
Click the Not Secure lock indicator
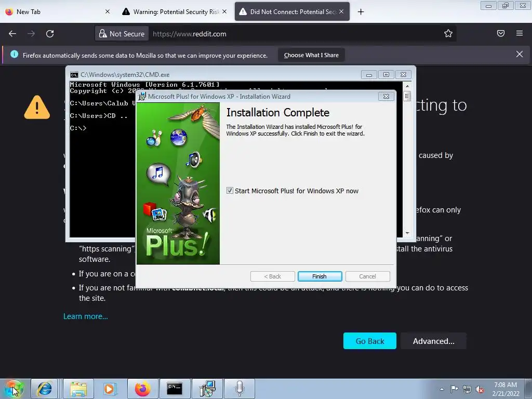click(122, 34)
